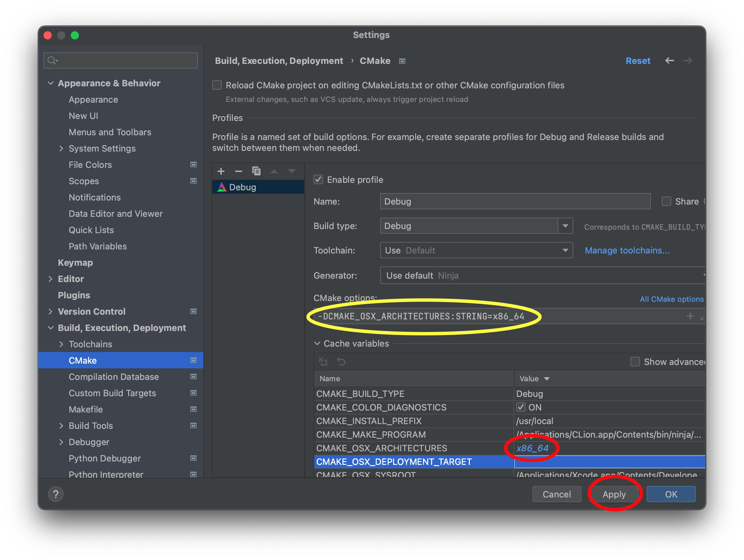Click the profile Name text field
The height and width of the screenshot is (560, 744).
(515, 201)
